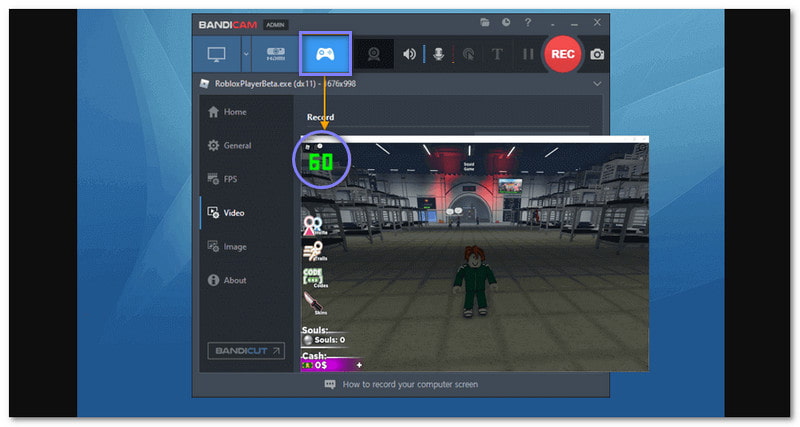The width and height of the screenshot is (800, 427).
Task: Launch BANDICUT via sidebar button
Action: click(x=246, y=351)
